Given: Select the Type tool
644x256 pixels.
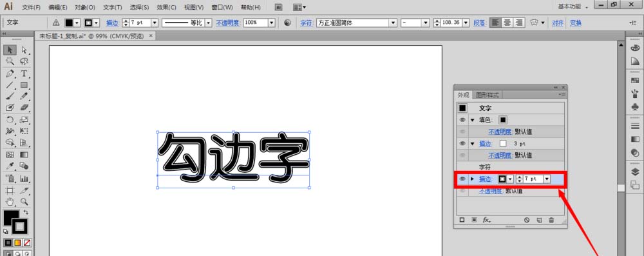Looking at the screenshot, I should (24, 74).
